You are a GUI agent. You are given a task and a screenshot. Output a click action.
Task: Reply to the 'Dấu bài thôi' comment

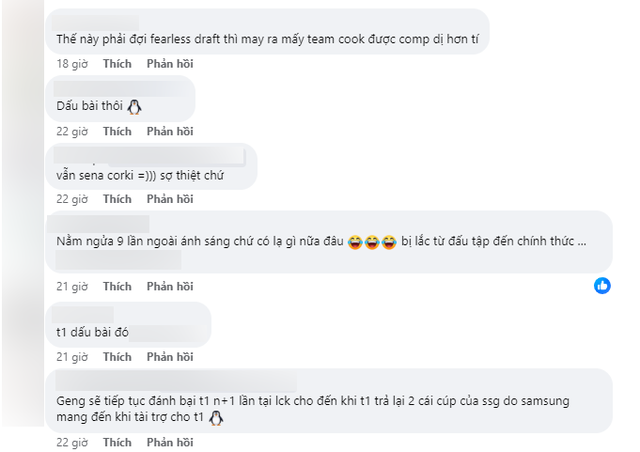[x=168, y=131]
